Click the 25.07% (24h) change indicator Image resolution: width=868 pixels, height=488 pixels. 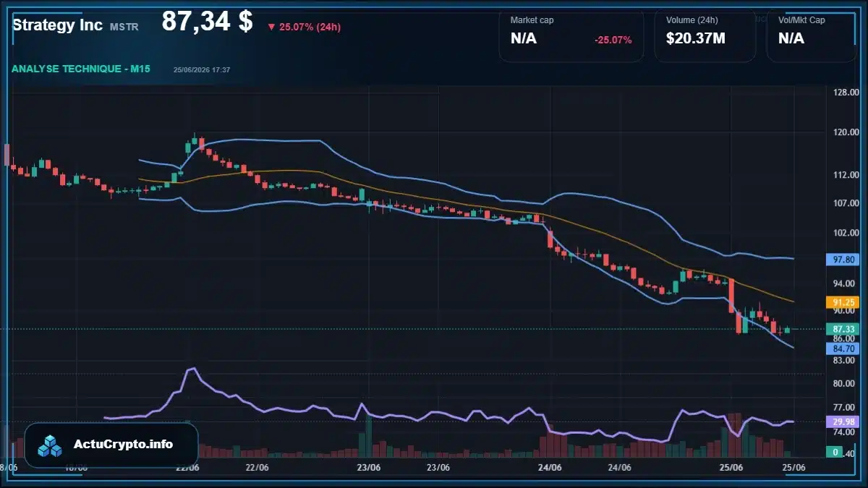(x=304, y=27)
